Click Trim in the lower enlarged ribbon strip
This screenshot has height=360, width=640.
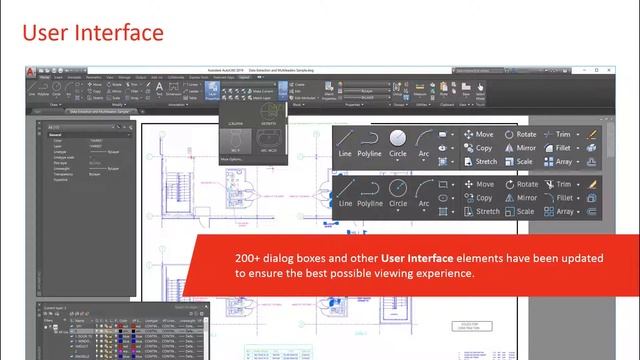tap(558, 184)
